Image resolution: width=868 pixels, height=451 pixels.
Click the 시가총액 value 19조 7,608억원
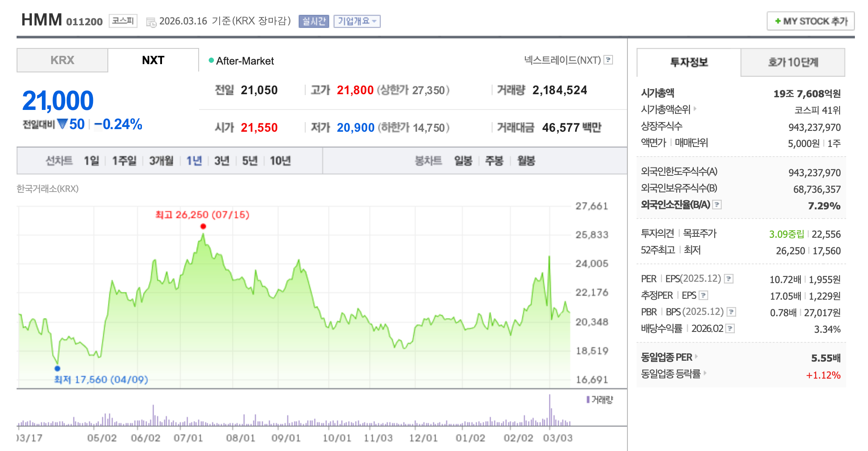coord(807,94)
